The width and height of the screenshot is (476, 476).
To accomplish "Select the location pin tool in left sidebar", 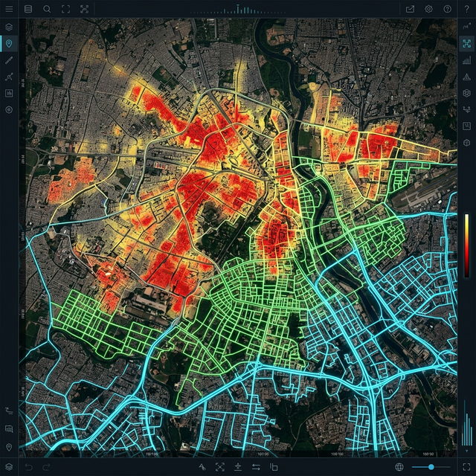I will click(9, 44).
